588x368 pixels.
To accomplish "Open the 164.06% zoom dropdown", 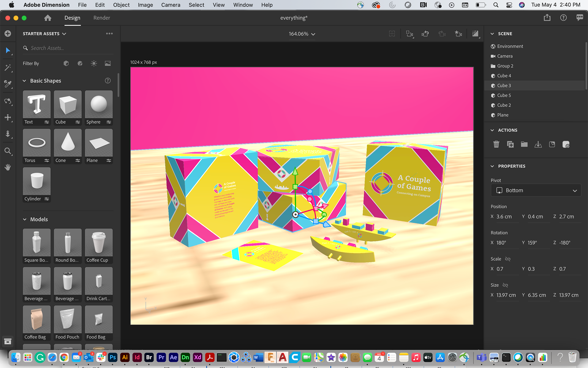I will (x=302, y=34).
